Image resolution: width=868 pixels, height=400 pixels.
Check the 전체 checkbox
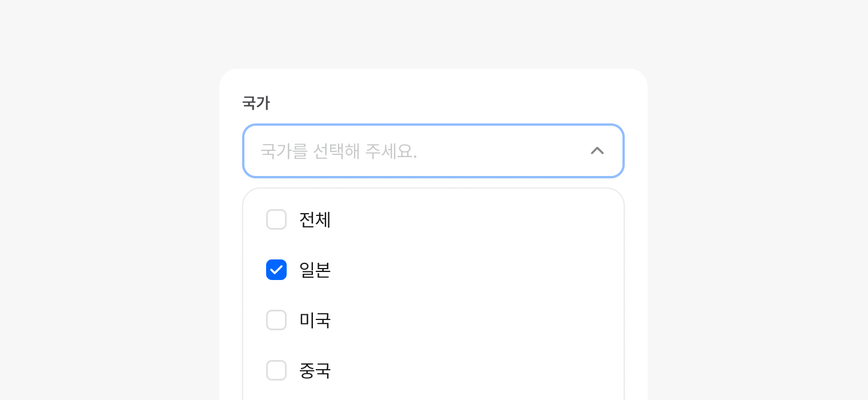(276, 219)
